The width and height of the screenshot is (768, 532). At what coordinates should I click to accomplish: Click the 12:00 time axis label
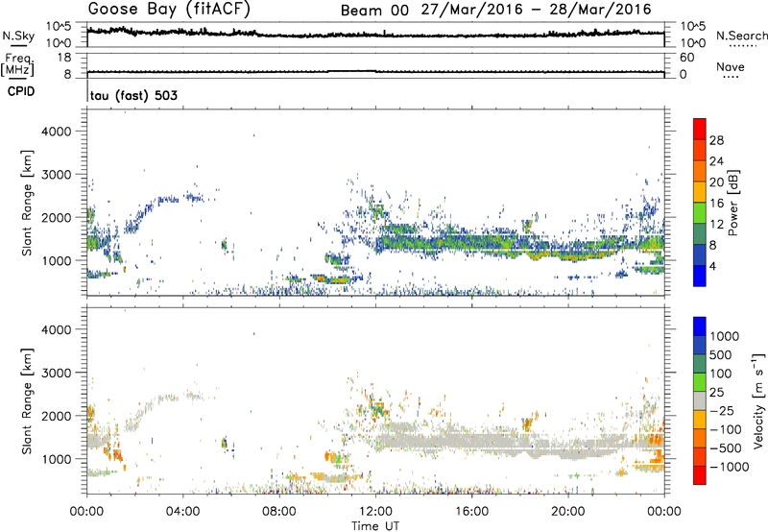(x=375, y=512)
